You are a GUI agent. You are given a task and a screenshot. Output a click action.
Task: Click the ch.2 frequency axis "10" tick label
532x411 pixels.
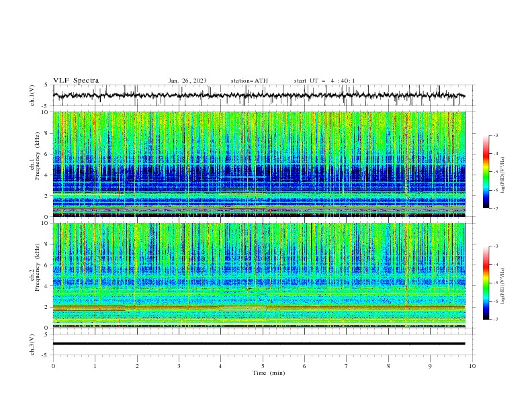click(x=45, y=223)
